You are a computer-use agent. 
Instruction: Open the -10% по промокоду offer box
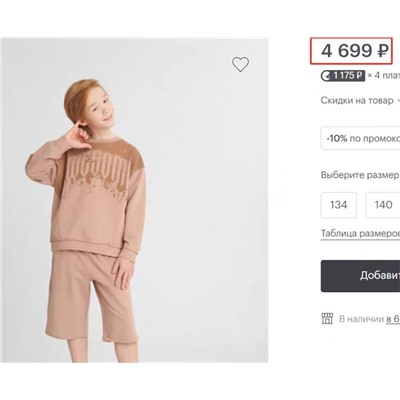[x=360, y=138]
